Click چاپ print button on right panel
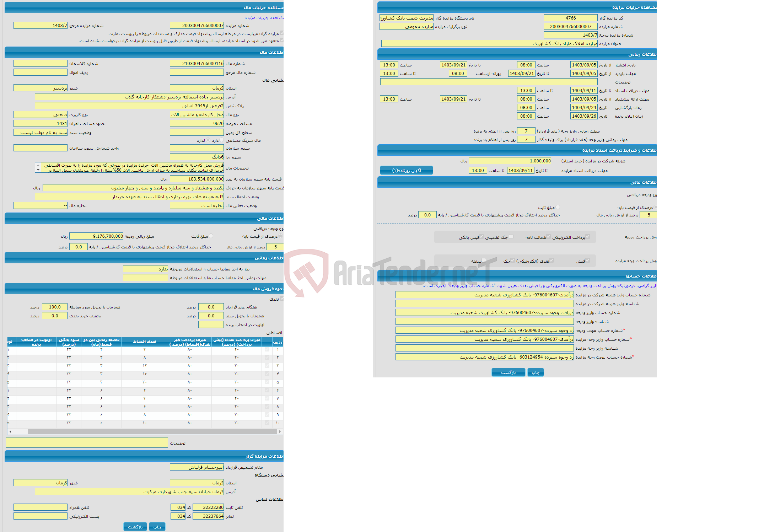The height and width of the screenshot is (532, 764). point(535,372)
